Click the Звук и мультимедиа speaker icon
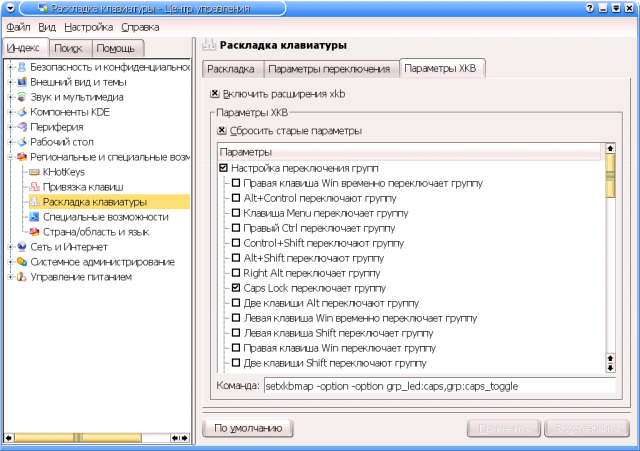 tap(22, 97)
